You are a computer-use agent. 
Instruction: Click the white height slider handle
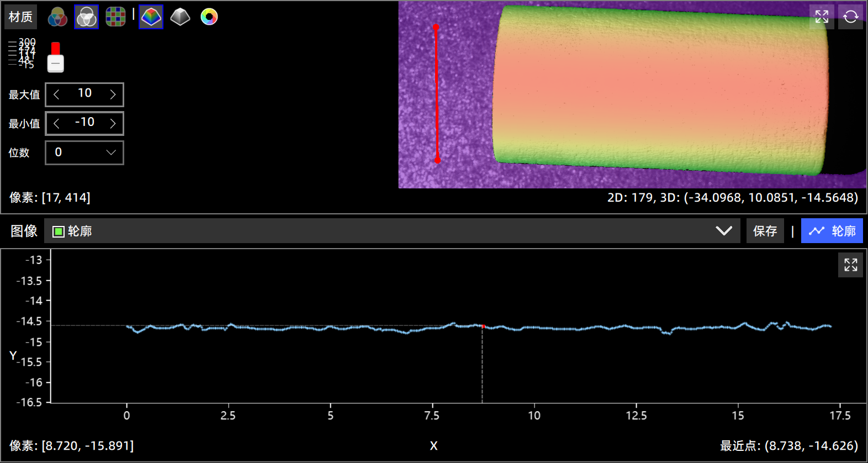coord(55,64)
